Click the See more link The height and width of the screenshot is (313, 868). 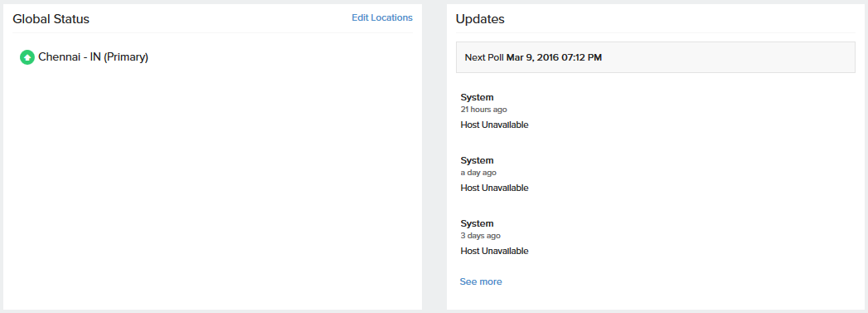coord(481,281)
